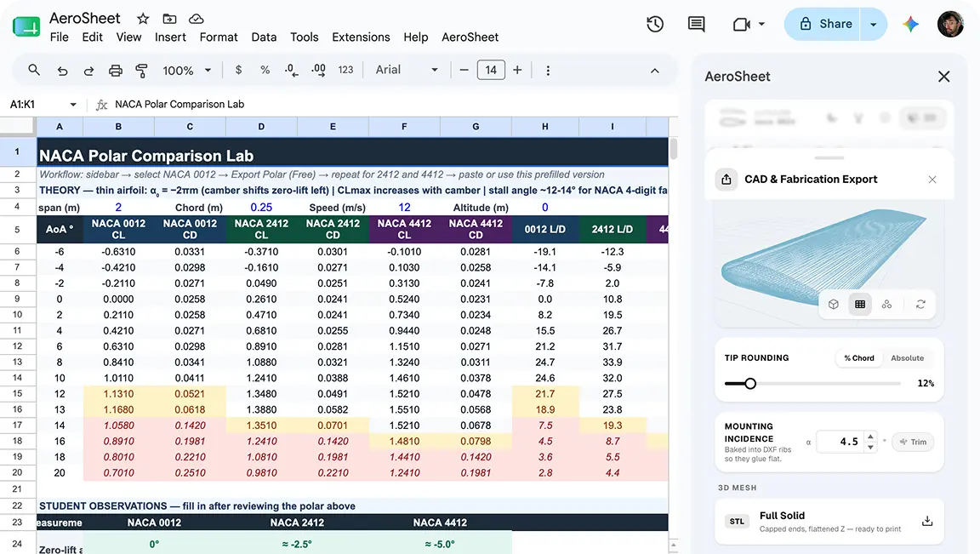The image size is (980, 554).
Task: Click the mounting incidence value 4.5 field
Action: [x=840, y=442]
